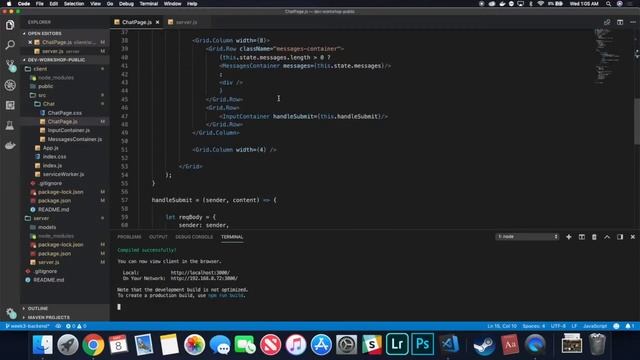Open Lightroom from the dock
This screenshot has width=640, height=360.
(x=397, y=344)
